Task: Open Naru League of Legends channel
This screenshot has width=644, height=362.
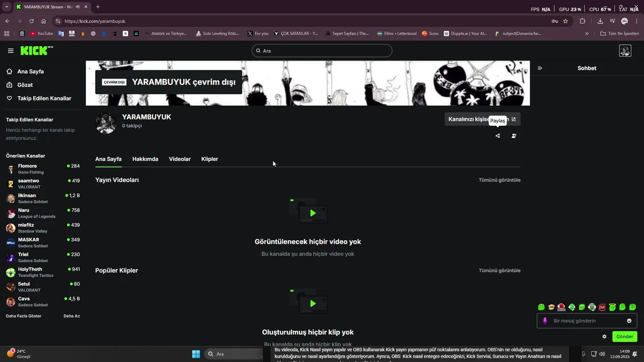Action: 43,213
